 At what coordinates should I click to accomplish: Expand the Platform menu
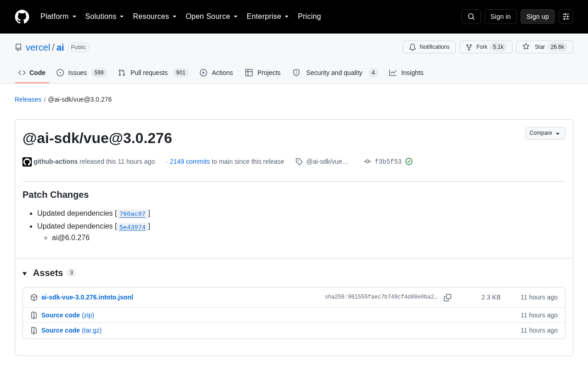(58, 17)
